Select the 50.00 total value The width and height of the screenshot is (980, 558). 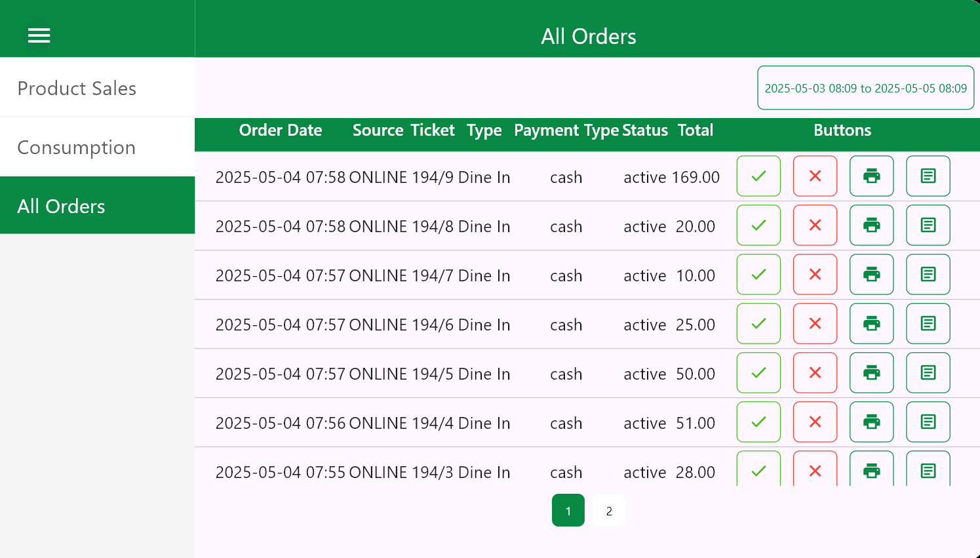[696, 374]
